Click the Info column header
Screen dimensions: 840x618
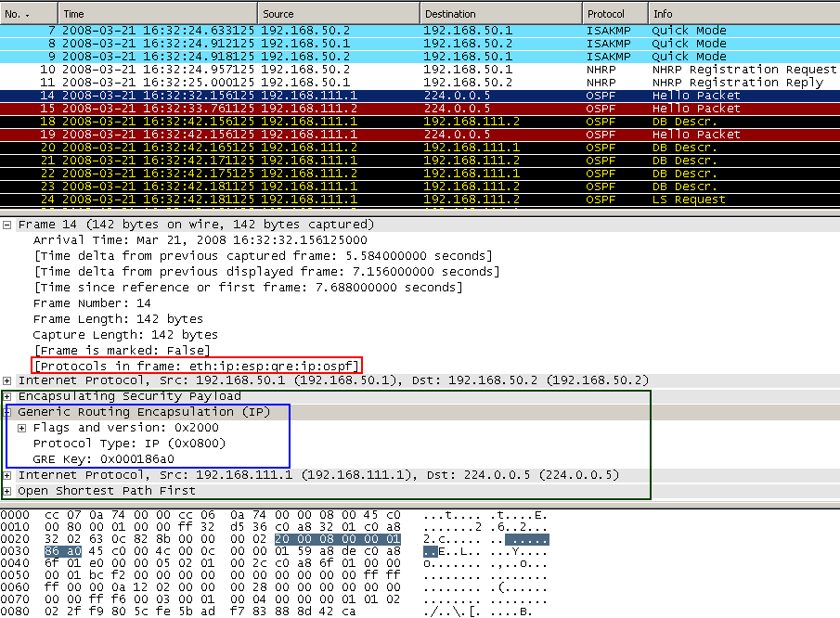pyautogui.click(x=743, y=14)
